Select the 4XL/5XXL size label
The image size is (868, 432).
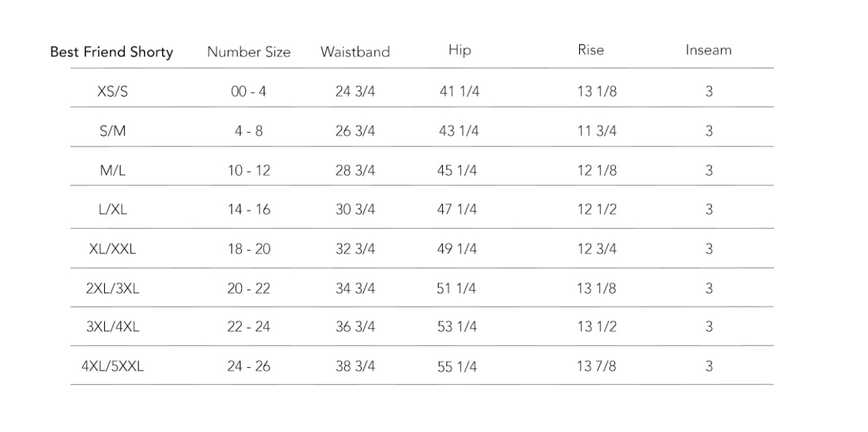[112, 366]
